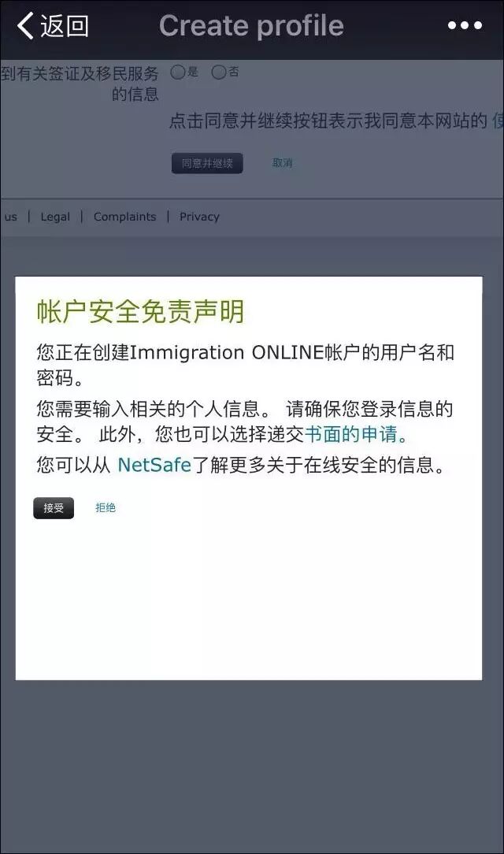
Task: Open the 书面的申请 paper application link
Action: (351, 434)
